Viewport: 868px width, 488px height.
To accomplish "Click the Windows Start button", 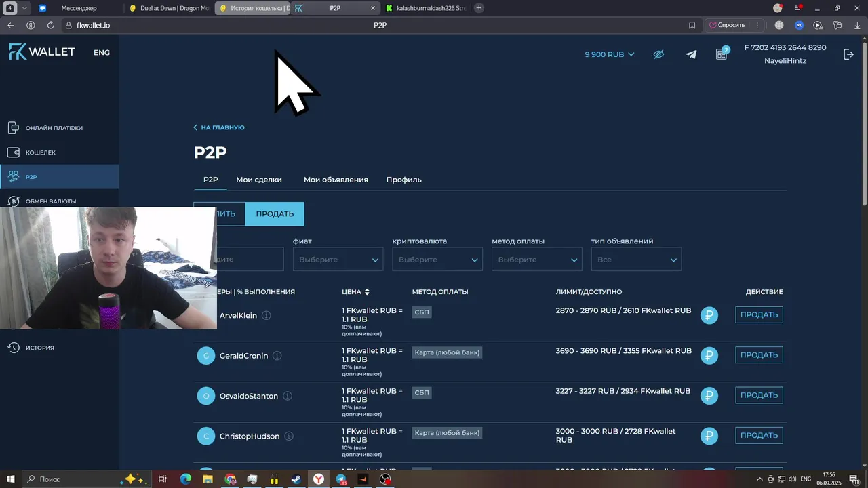I will [11, 479].
